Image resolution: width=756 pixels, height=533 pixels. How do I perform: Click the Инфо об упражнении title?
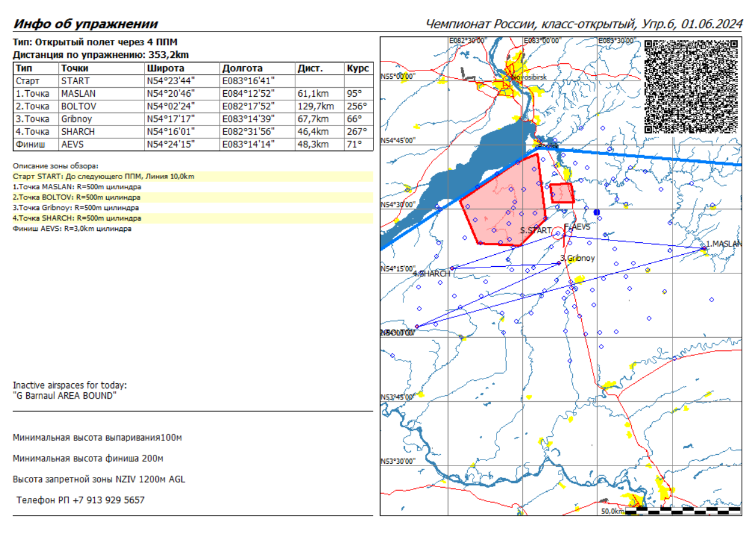point(86,24)
